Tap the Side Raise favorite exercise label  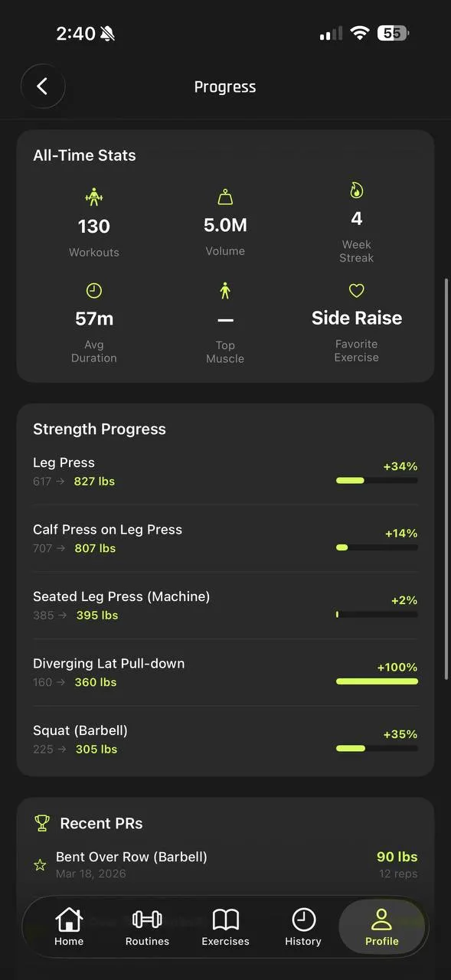point(356,318)
